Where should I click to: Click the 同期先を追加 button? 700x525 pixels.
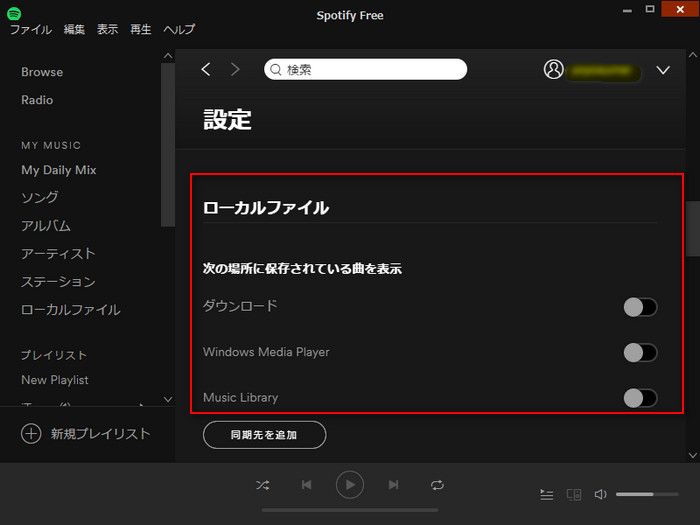pyautogui.click(x=264, y=435)
